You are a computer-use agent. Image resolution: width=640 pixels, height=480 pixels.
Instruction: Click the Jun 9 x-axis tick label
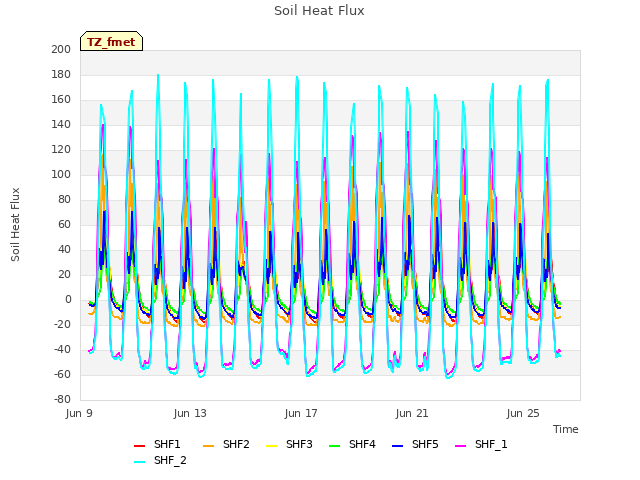click(x=79, y=413)
